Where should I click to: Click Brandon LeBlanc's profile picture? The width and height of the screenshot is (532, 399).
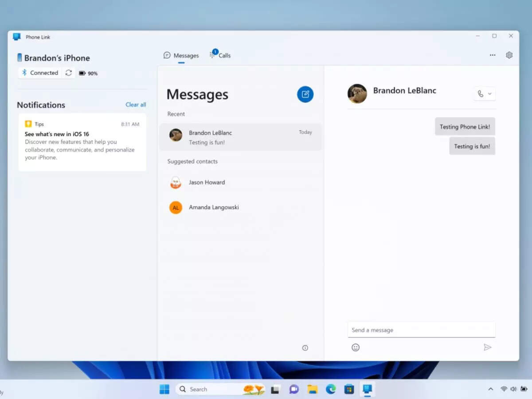click(x=357, y=94)
